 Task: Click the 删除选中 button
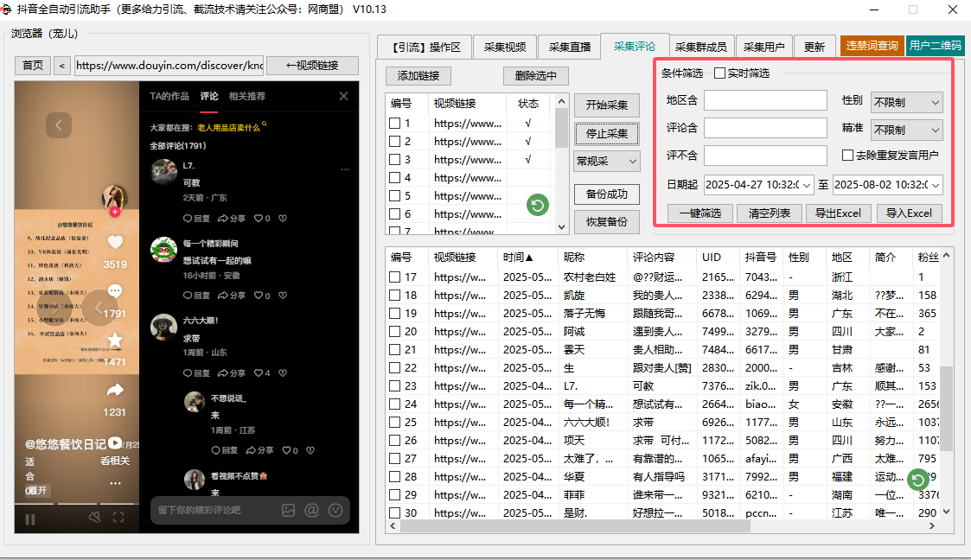coord(536,75)
